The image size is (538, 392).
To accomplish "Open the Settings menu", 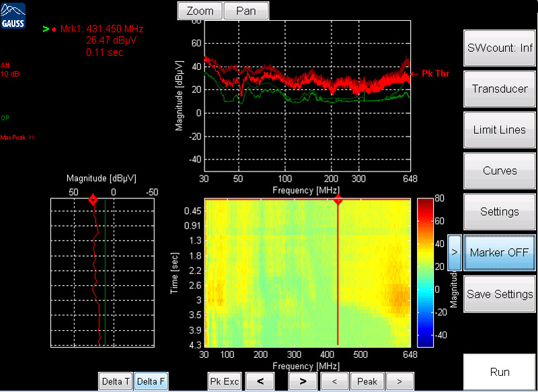I will click(500, 211).
